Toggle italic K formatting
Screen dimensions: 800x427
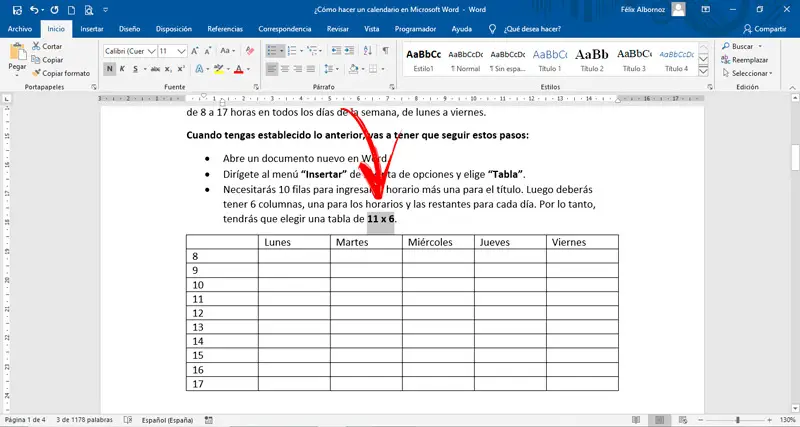click(x=122, y=69)
